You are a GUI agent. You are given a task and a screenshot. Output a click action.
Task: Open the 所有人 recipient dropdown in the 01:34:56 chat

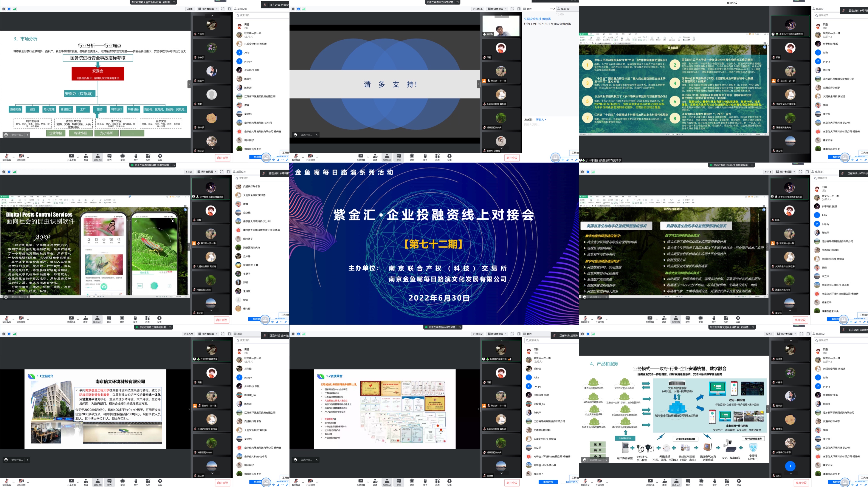541,120
